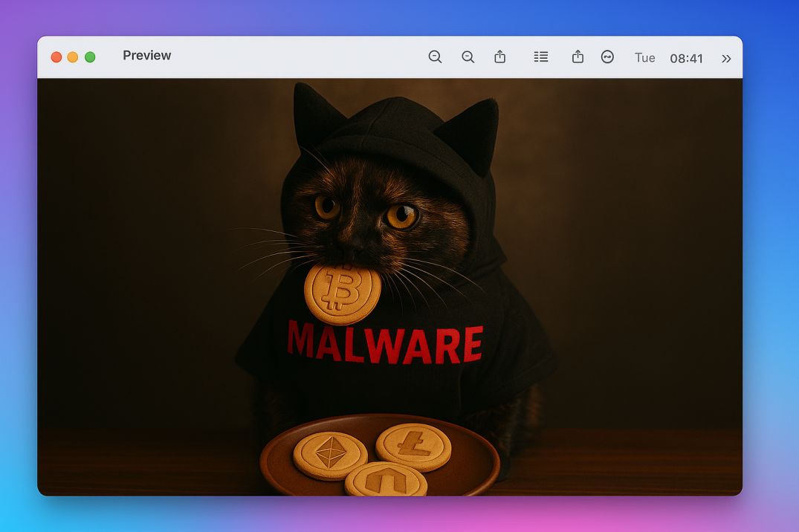The height and width of the screenshot is (532, 799).
Task: Close the Preview window with red button
Action: coord(56,57)
